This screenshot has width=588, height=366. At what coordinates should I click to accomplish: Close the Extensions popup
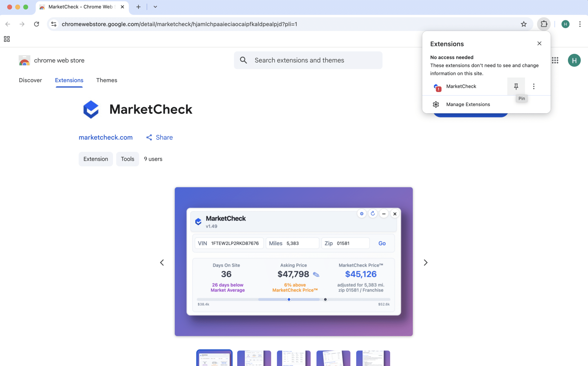[539, 43]
